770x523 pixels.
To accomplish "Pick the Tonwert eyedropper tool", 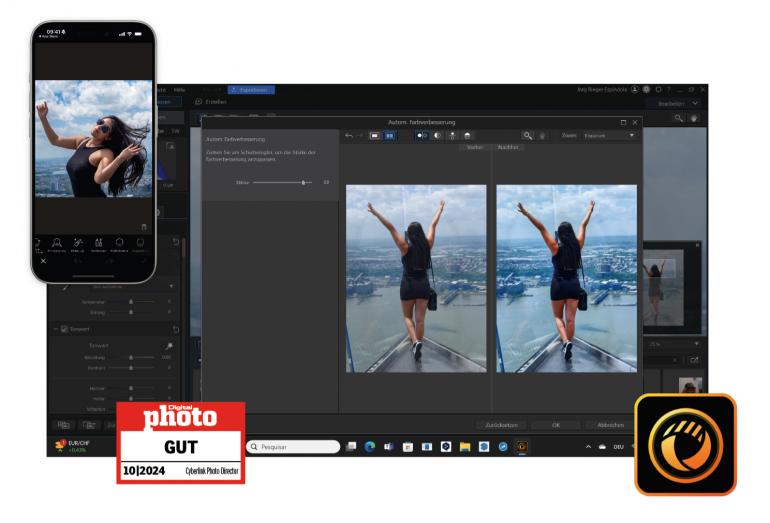I will 169,346.
